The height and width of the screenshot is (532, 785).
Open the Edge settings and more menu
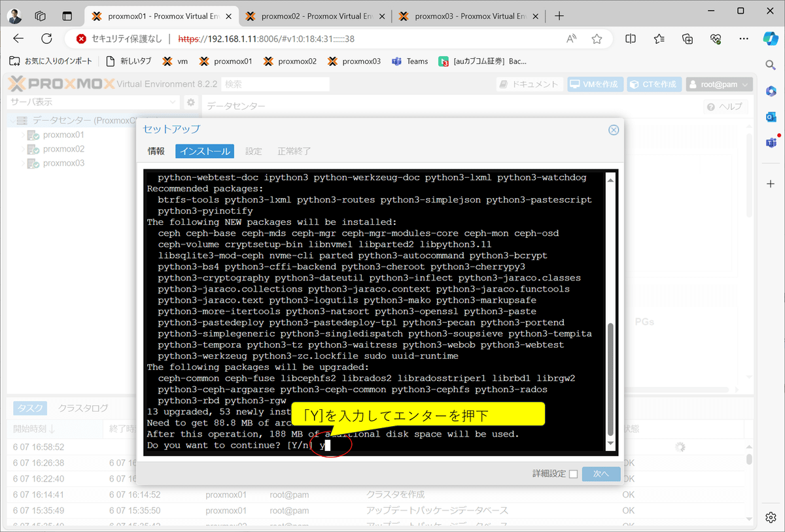point(744,39)
